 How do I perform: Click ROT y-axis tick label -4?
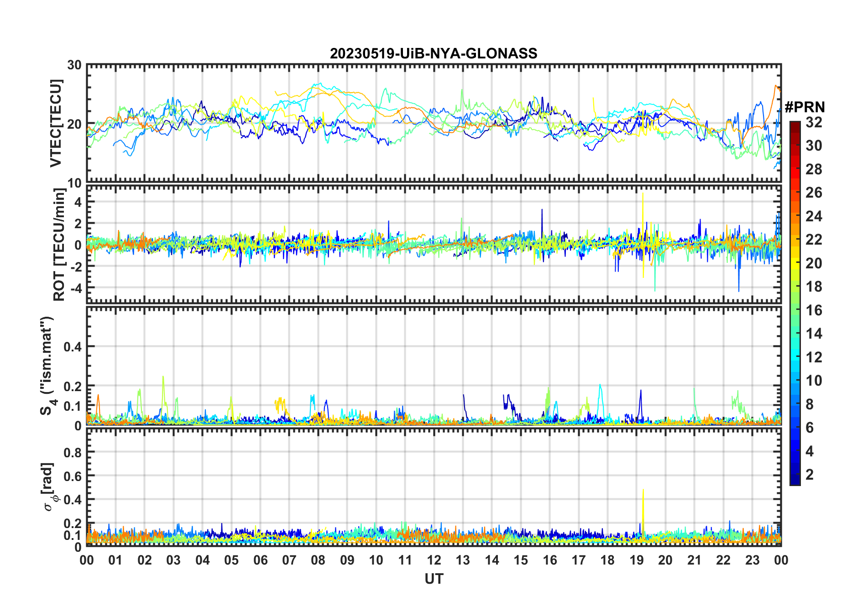(x=75, y=288)
